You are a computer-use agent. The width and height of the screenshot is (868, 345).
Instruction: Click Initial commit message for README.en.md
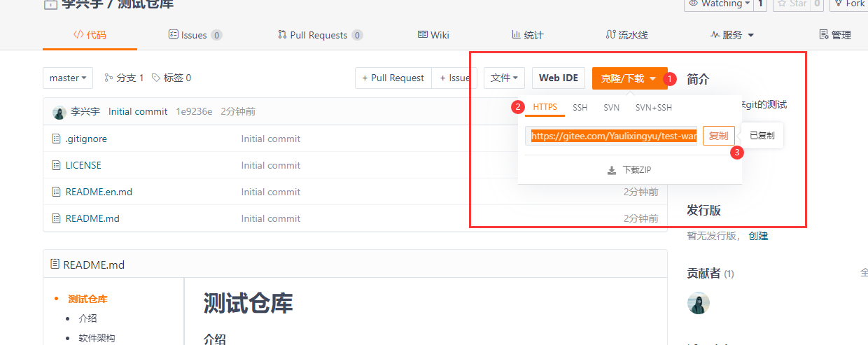(271, 192)
